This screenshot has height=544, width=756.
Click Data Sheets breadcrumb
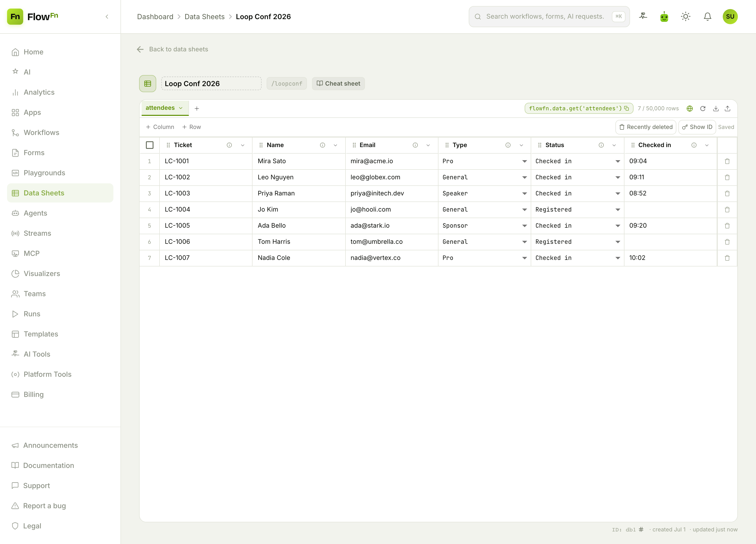click(x=205, y=17)
